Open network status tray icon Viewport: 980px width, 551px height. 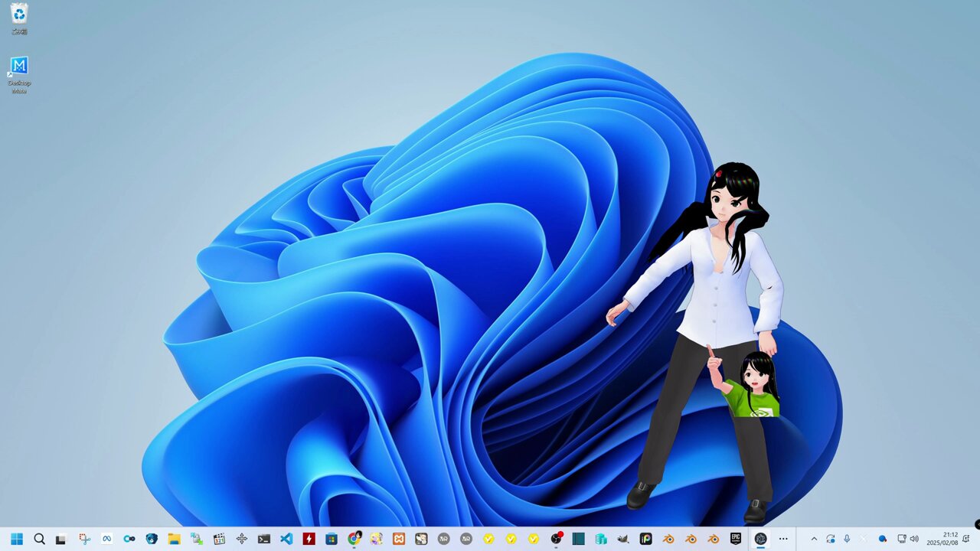[901, 539]
